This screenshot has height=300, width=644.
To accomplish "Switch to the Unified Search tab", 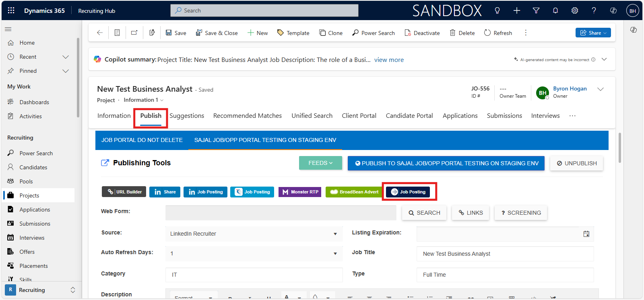I will tap(312, 115).
